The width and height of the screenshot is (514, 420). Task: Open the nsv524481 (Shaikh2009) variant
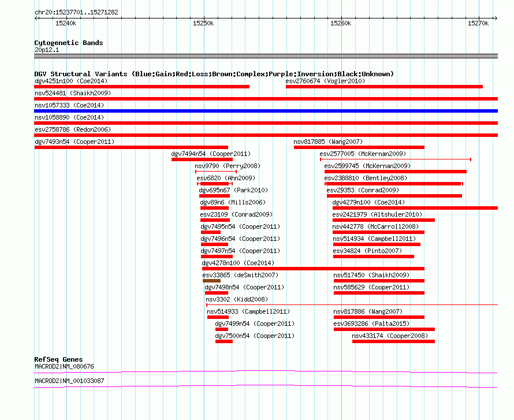tap(73, 93)
